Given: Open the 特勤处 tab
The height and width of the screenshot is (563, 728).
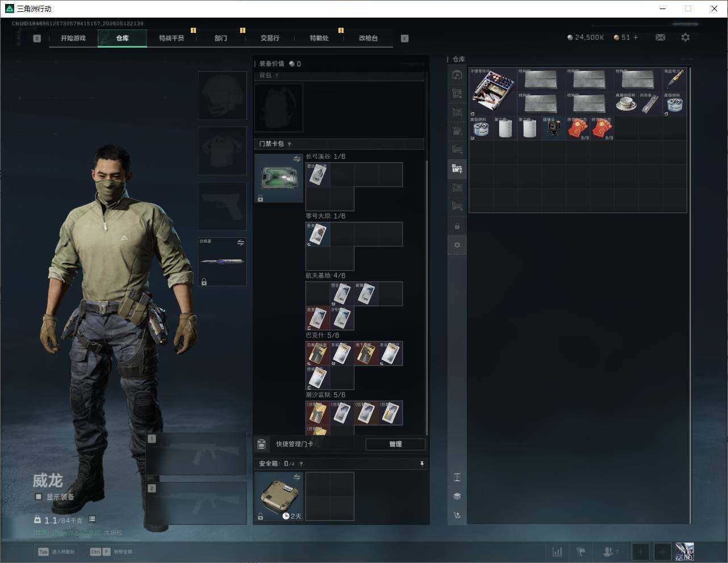Looking at the screenshot, I should point(319,38).
